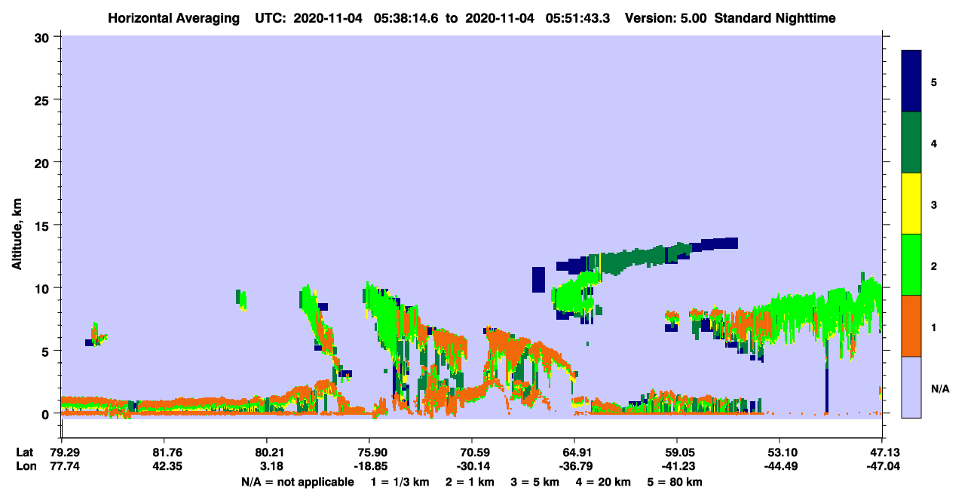Click longitude value '-44.49'
This screenshot has height=503, width=980.
coord(779,466)
